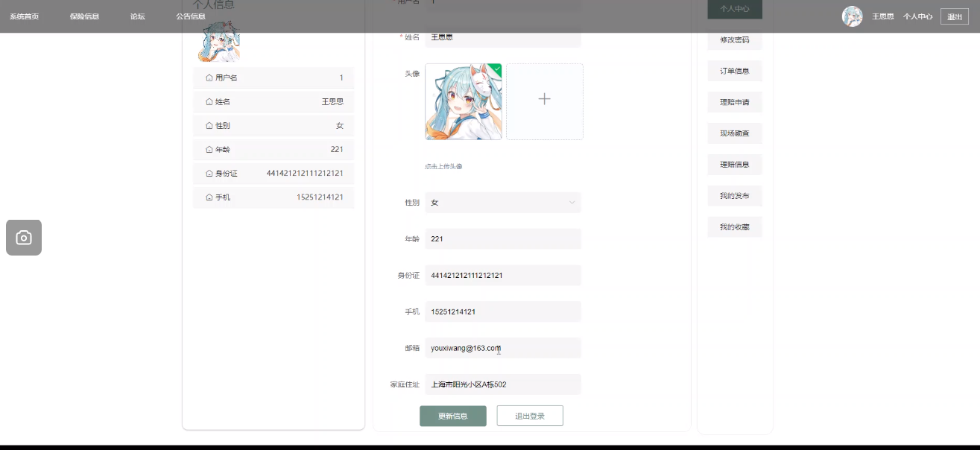Click the camera screenshot icon at left
This screenshot has width=980, height=450.
click(24, 238)
